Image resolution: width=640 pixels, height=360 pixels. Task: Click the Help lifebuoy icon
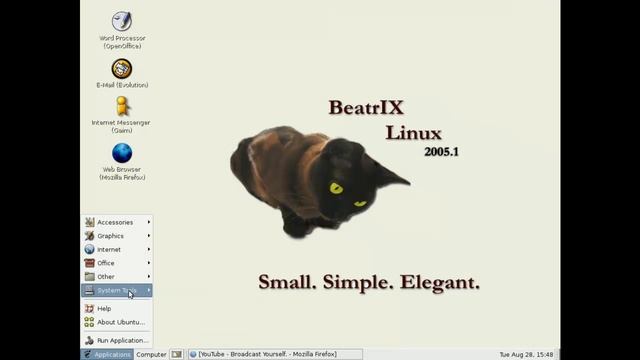[x=89, y=309]
